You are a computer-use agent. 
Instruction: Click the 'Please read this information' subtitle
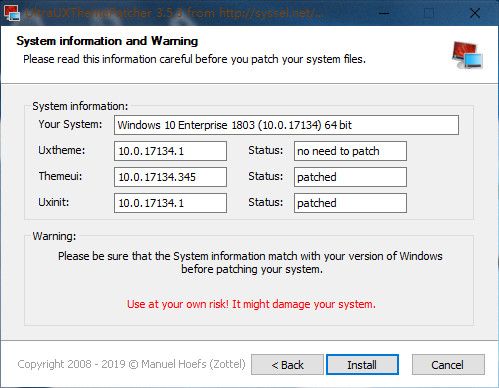click(194, 59)
